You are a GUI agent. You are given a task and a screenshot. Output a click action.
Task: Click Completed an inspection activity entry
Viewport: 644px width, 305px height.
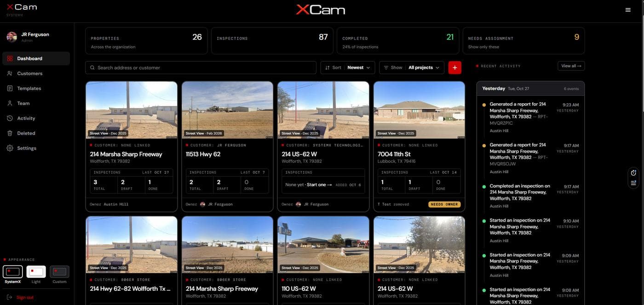(530, 196)
